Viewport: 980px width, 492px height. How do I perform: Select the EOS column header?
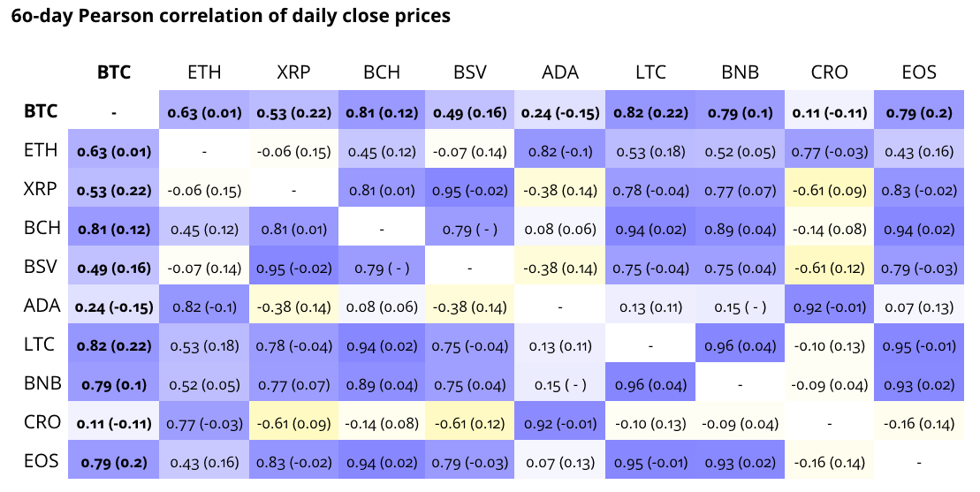(917, 72)
